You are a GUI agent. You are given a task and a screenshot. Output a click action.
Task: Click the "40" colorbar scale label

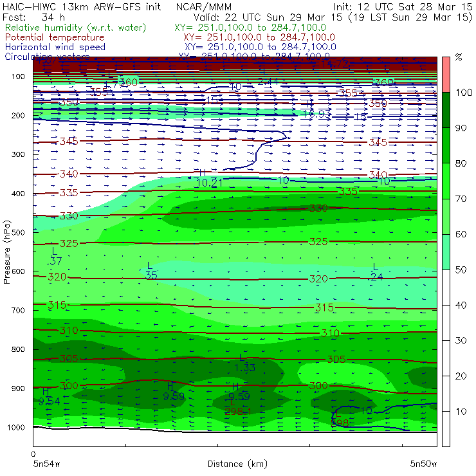click(x=461, y=305)
